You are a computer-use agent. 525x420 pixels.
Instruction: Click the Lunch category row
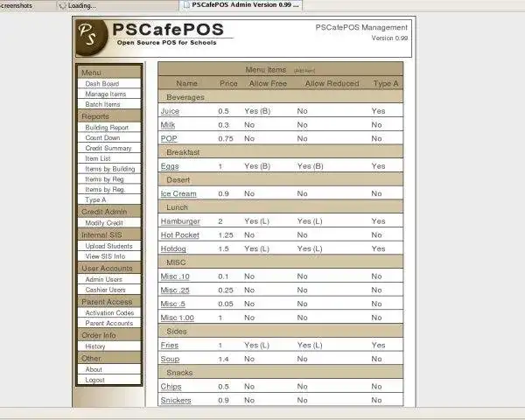coord(281,207)
